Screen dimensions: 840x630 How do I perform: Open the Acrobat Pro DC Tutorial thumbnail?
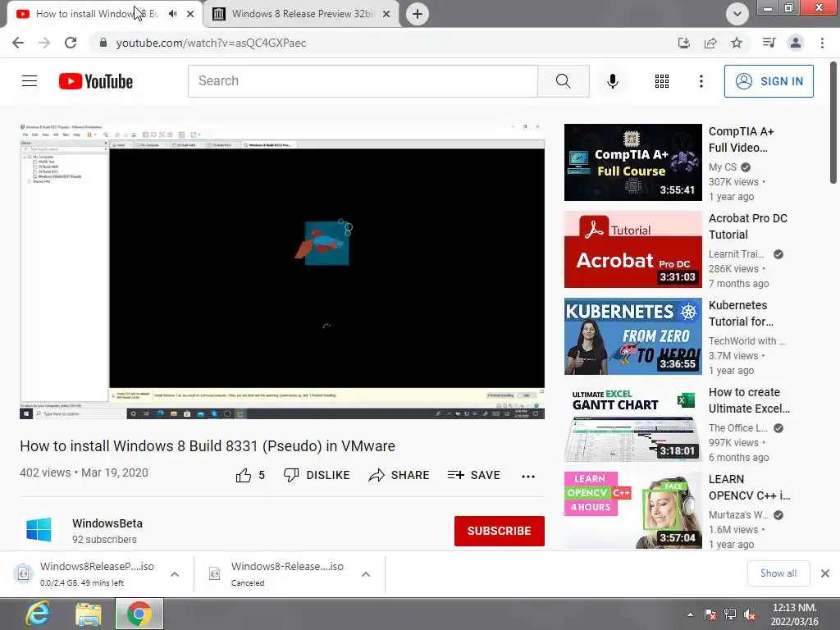click(x=632, y=249)
